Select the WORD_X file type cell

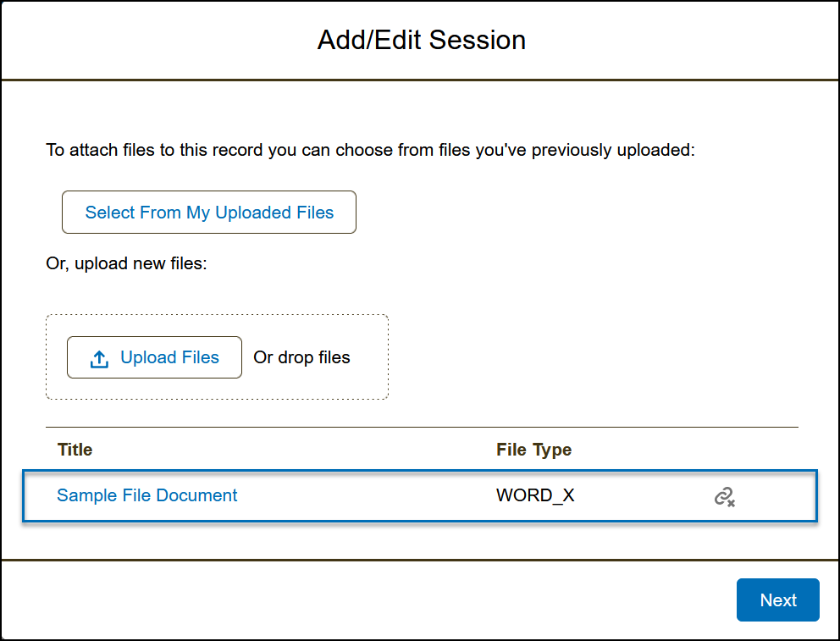point(535,495)
